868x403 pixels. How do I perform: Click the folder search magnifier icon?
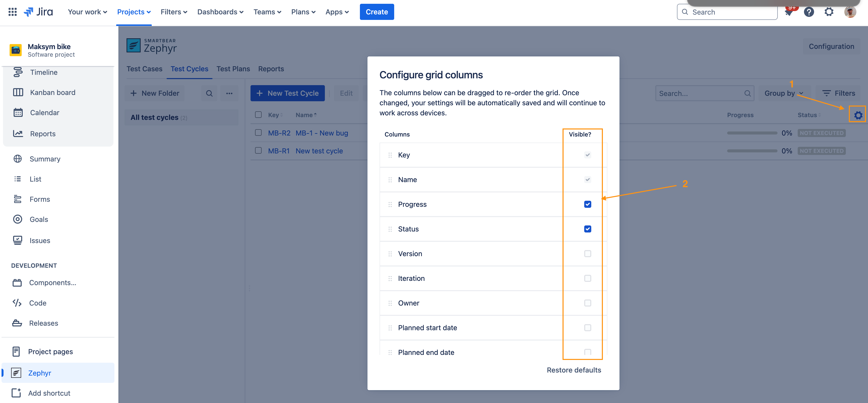click(x=209, y=93)
